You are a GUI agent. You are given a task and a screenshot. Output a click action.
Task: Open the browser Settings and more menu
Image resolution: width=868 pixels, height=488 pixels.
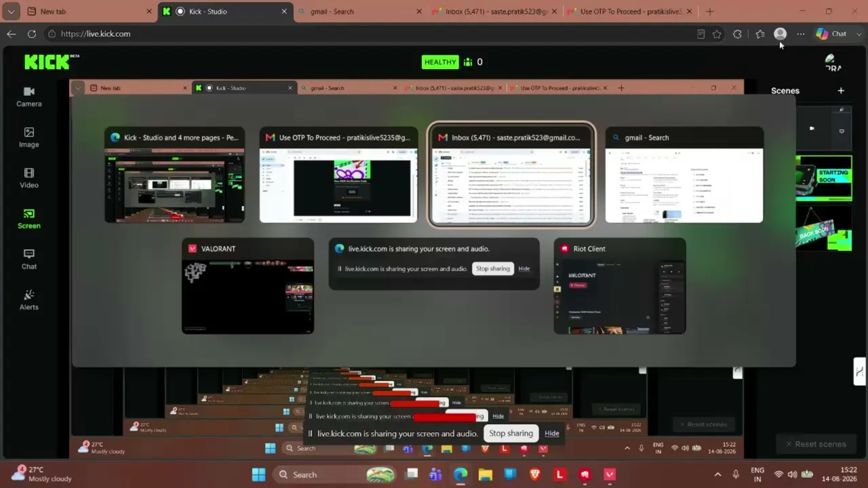coord(801,34)
